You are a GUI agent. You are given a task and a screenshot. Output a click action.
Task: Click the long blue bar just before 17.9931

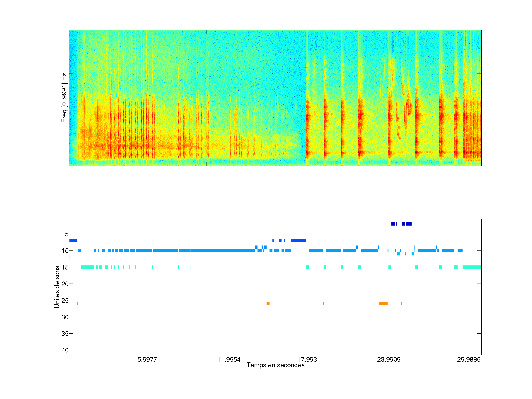click(298, 241)
